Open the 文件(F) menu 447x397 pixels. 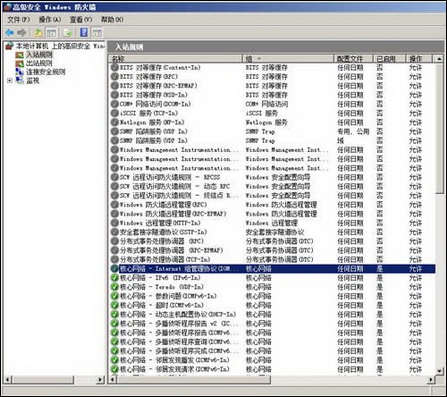pos(19,20)
